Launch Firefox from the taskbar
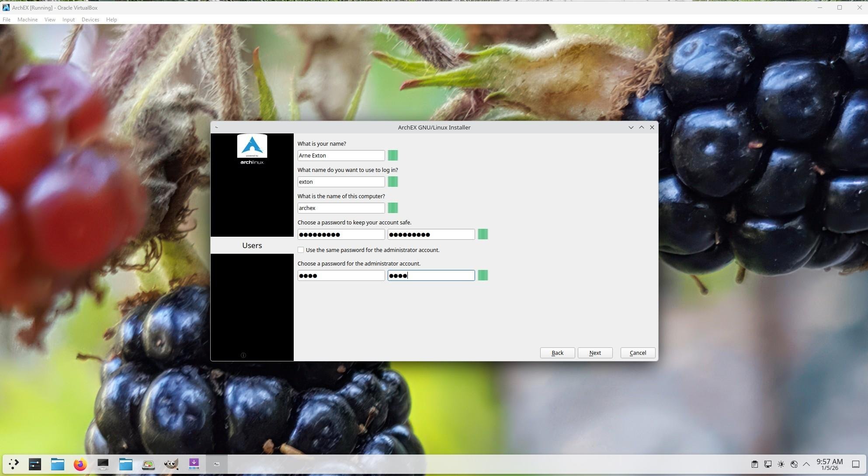This screenshot has width=868, height=476. 80,464
